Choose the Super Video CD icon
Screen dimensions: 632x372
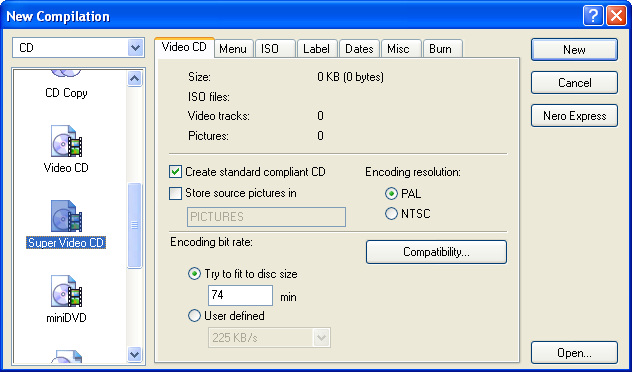coord(66,216)
